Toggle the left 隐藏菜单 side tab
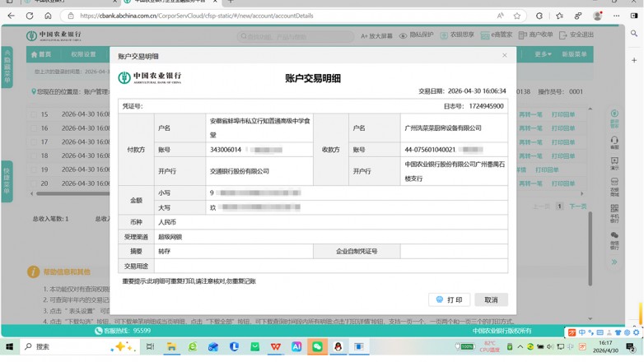Screen dimensions: 644x362 click(x=7, y=67)
